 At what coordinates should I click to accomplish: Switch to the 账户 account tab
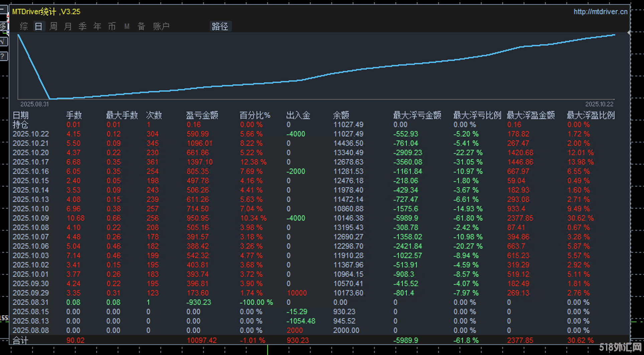click(161, 26)
